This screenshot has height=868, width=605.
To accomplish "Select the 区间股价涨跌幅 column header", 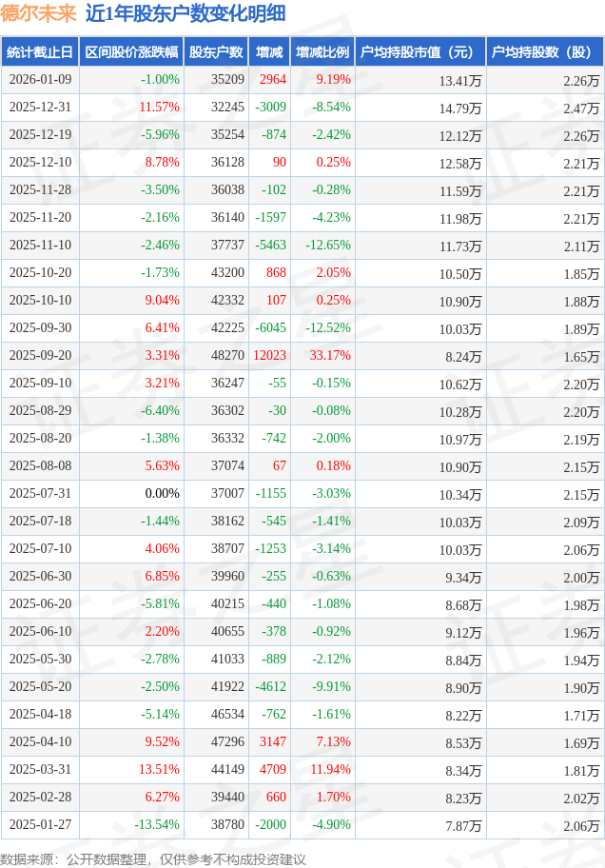I will point(130,52).
